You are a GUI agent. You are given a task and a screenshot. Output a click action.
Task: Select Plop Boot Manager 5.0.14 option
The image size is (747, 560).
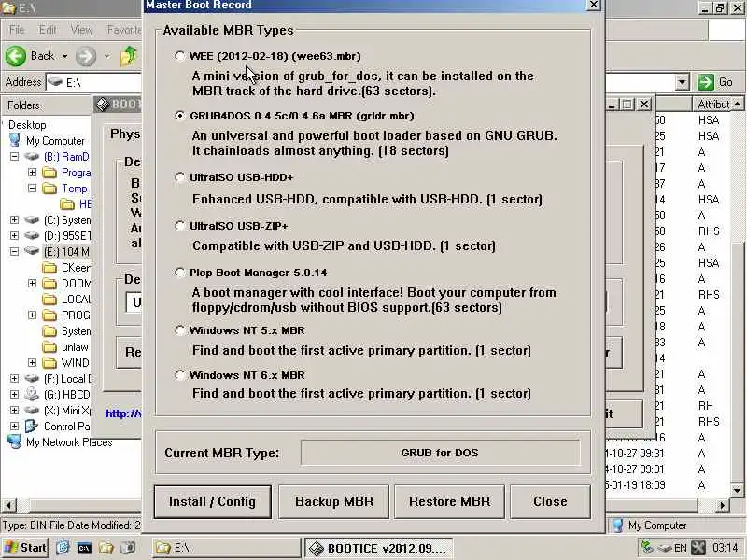(x=179, y=273)
